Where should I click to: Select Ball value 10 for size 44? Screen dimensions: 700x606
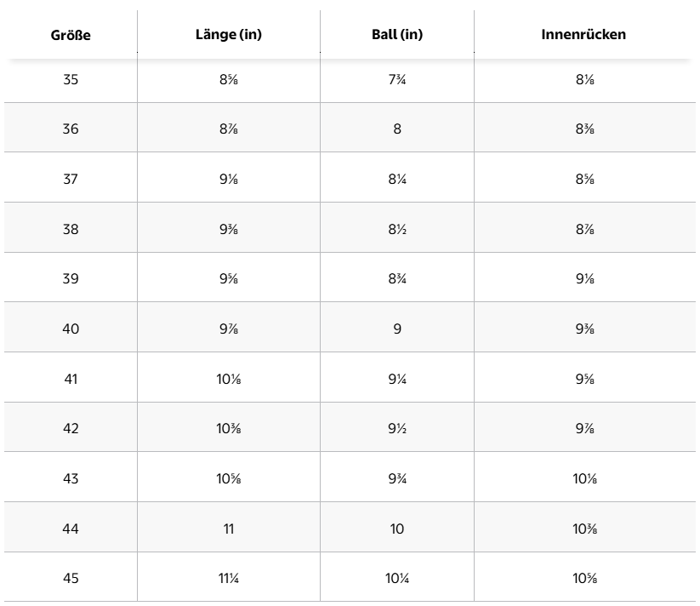397,529
